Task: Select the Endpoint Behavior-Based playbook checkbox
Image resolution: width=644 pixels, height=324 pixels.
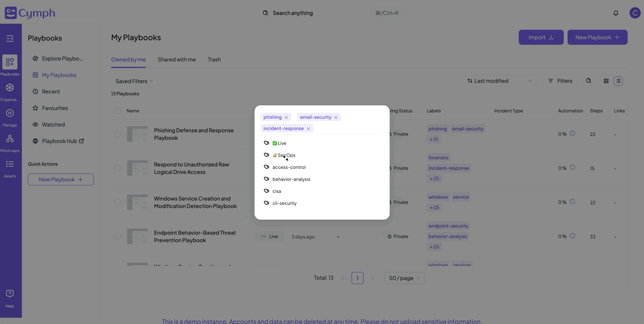Action: pyautogui.click(x=117, y=237)
